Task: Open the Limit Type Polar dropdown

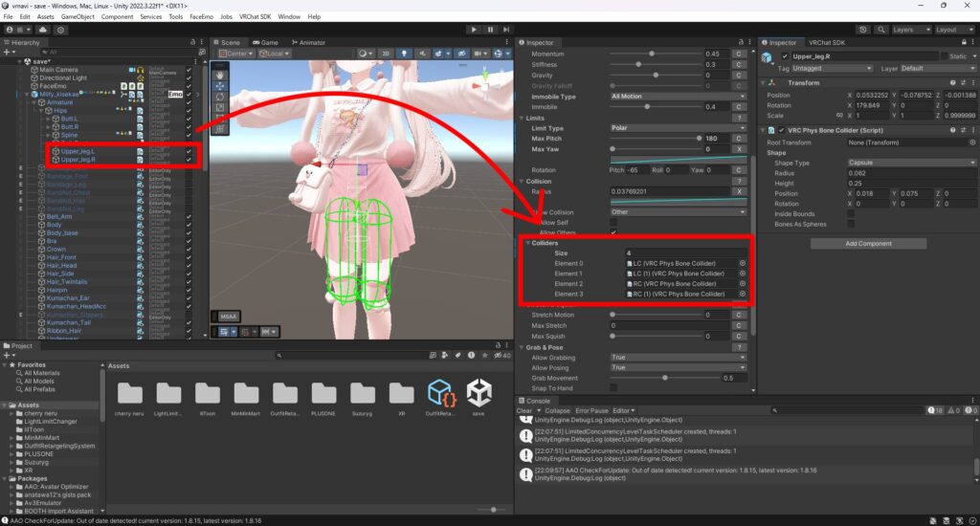Action: pyautogui.click(x=678, y=128)
